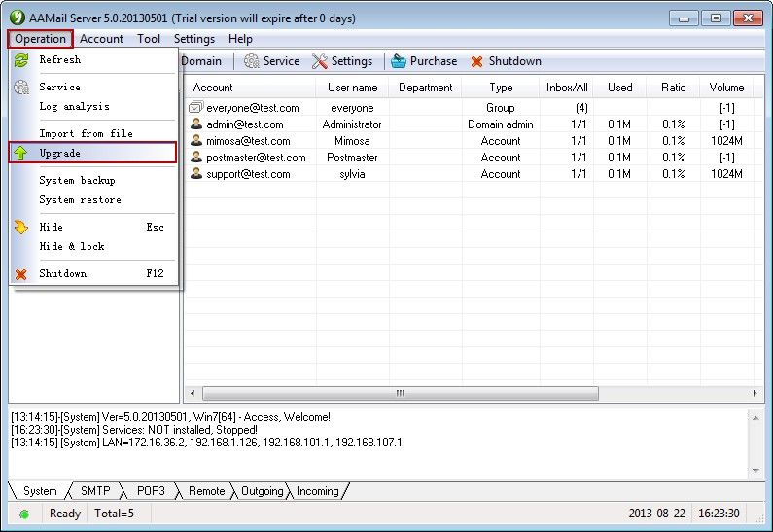Open the Tool menu

click(149, 39)
